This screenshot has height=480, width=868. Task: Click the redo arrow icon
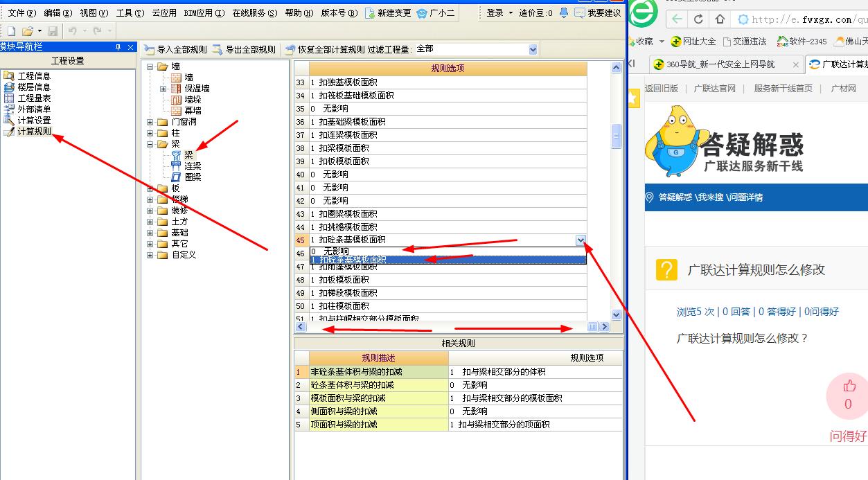point(98,31)
